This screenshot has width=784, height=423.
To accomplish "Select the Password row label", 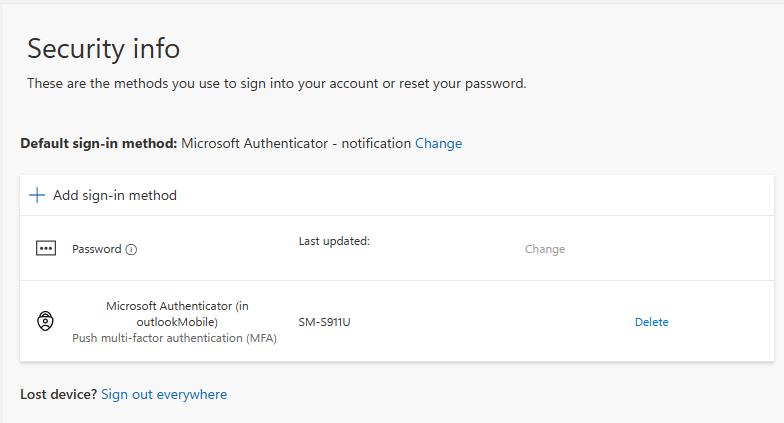I will [x=96, y=249].
